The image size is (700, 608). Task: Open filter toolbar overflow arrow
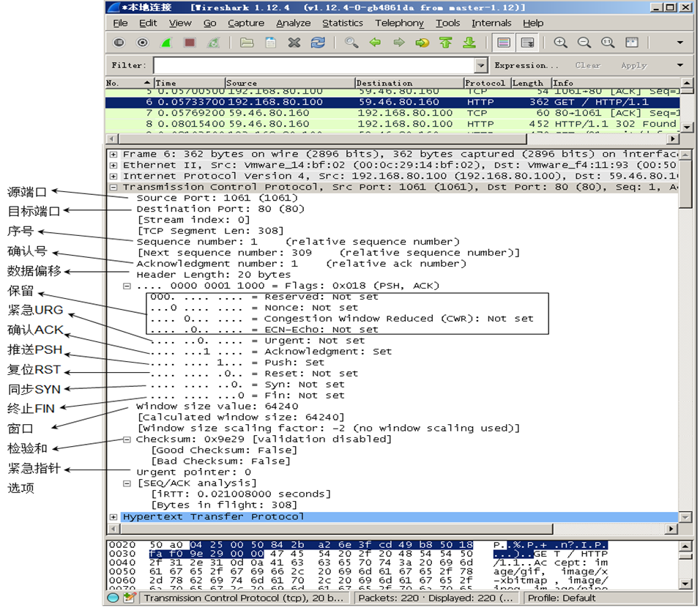(x=680, y=65)
